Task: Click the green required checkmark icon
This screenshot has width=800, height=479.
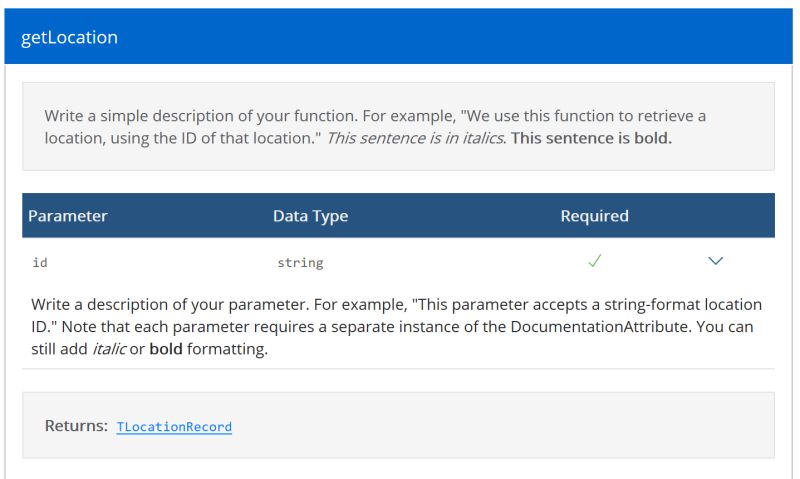Action: tap(594, 261)
